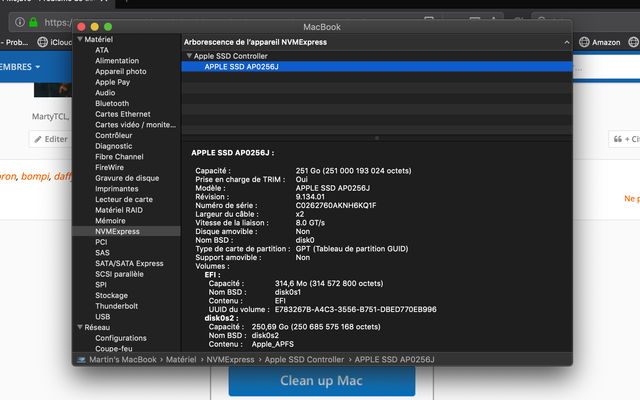Click Matériel in the path bar
This screenshot has height=400, width=640.
tap(181, 360)
